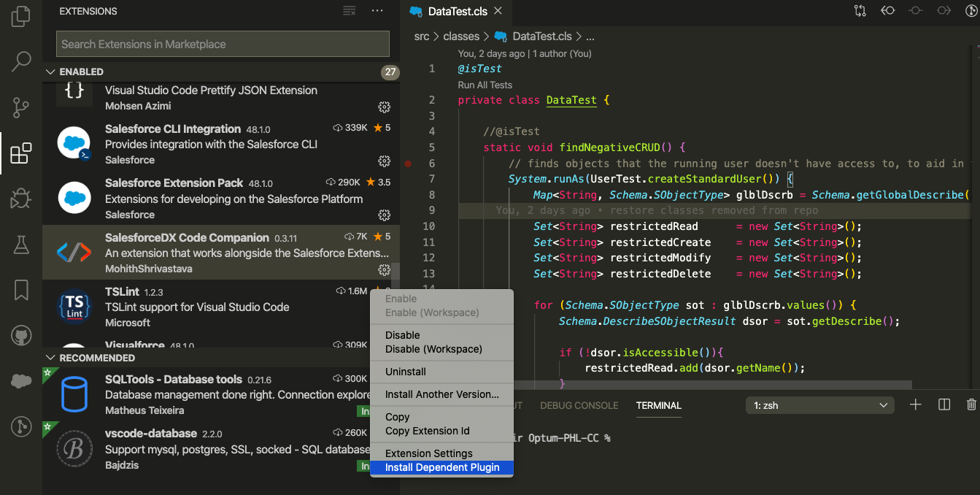
Task: Open gear menu for Salesforce Extension Pack
Action: click(384, 215)
